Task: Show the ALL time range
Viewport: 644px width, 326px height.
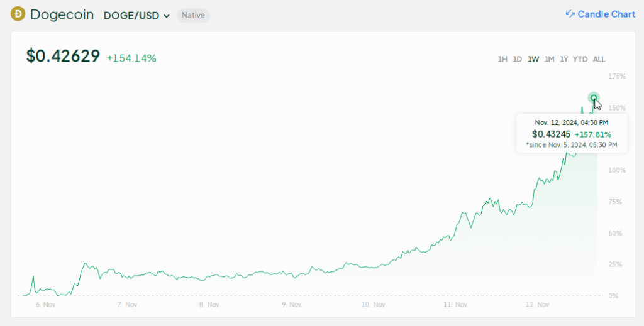Action: (x=599, y=59)
